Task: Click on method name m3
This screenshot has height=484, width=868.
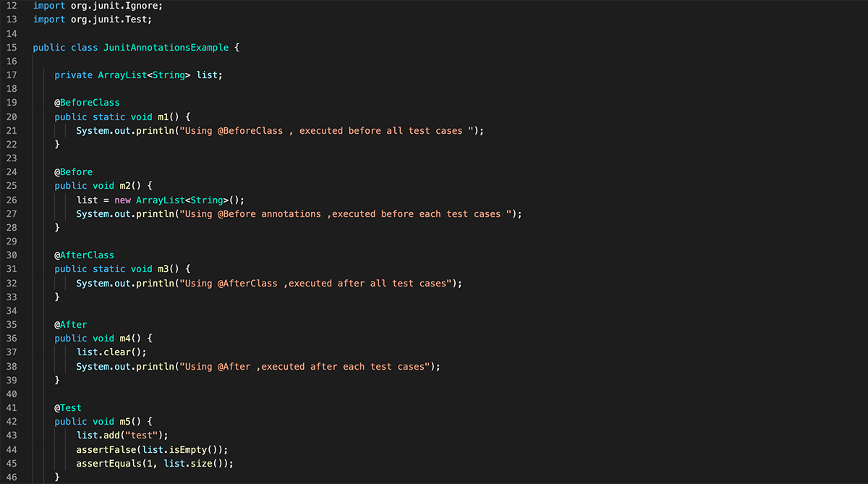Action: click(163, 269)
